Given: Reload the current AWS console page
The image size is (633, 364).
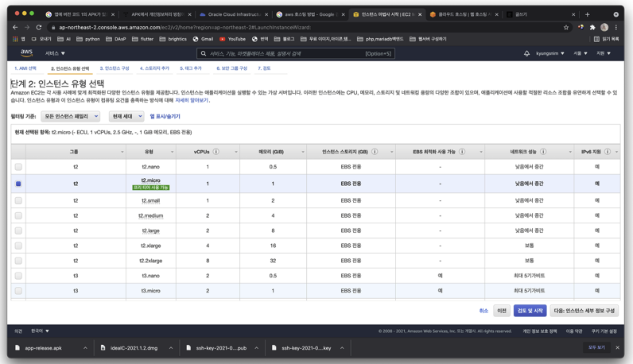Looking at the screenshot, I should tap(39, 28).
